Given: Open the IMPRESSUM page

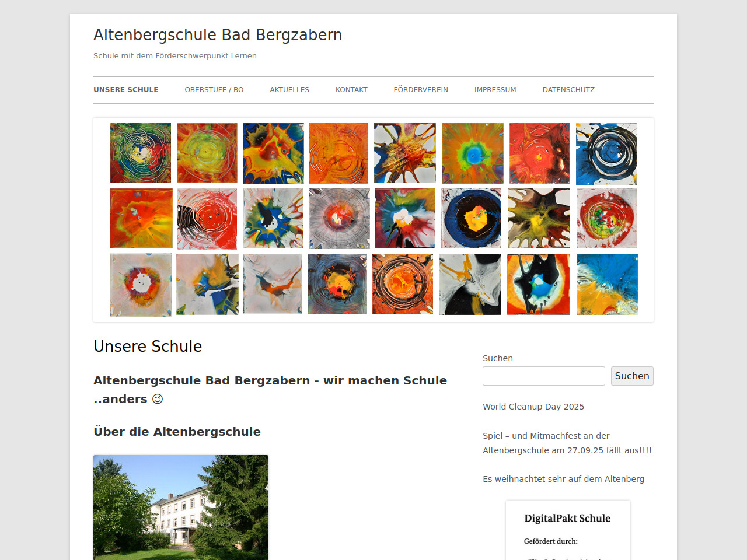Looking at the screenshot, I should (495, 90).
